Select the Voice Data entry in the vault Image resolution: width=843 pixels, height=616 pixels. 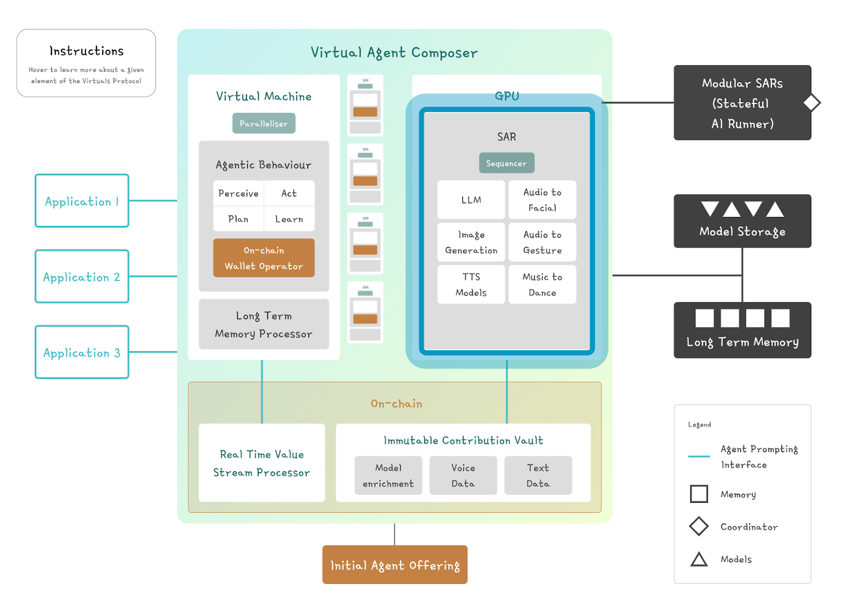tap(463, 475)
